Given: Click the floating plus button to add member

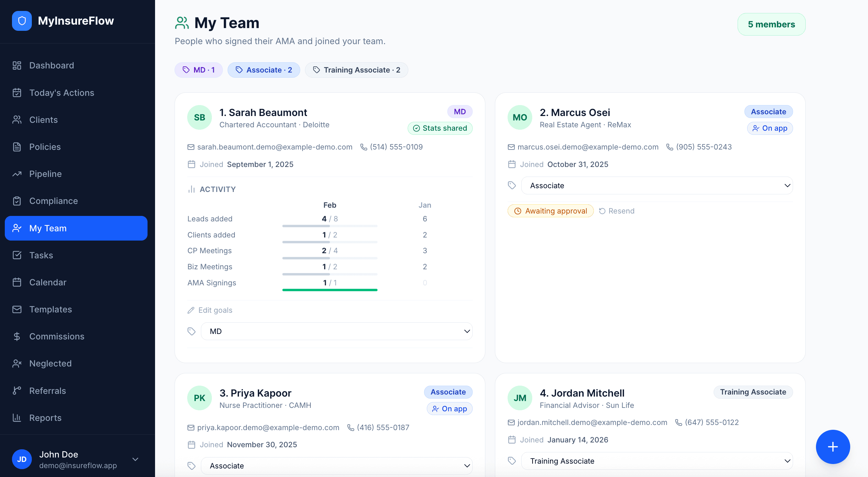Looking at the screenshot, I should [x=833, y=447].
